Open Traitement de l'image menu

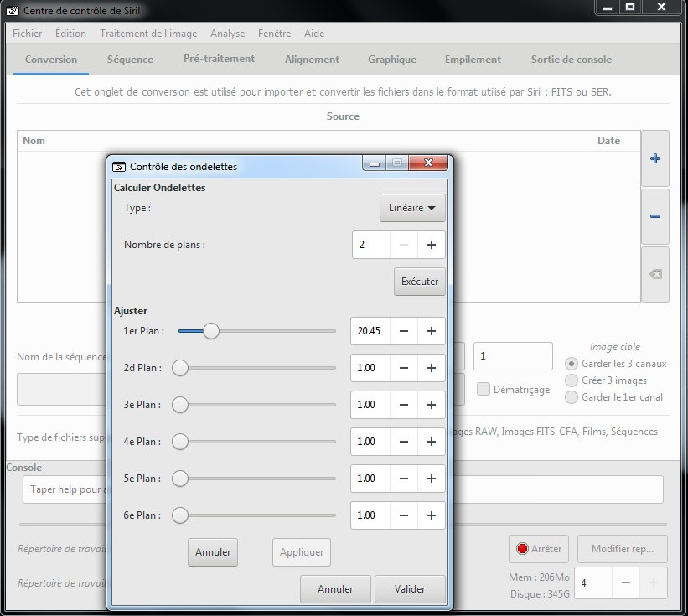pyautogui.click(x=148, y=34)
